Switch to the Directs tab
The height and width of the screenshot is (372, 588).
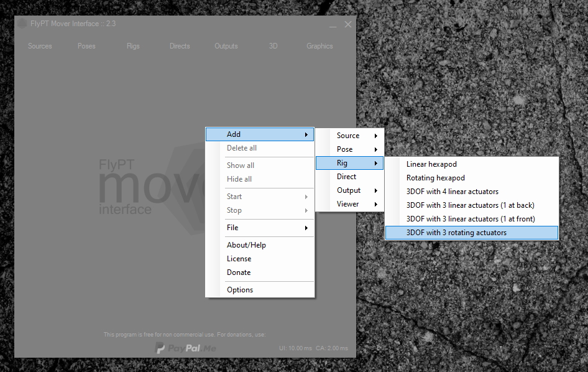180,46
